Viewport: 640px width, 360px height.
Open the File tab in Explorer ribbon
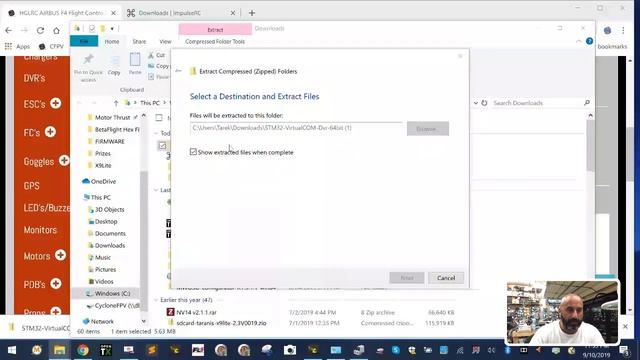coord(84,41)
